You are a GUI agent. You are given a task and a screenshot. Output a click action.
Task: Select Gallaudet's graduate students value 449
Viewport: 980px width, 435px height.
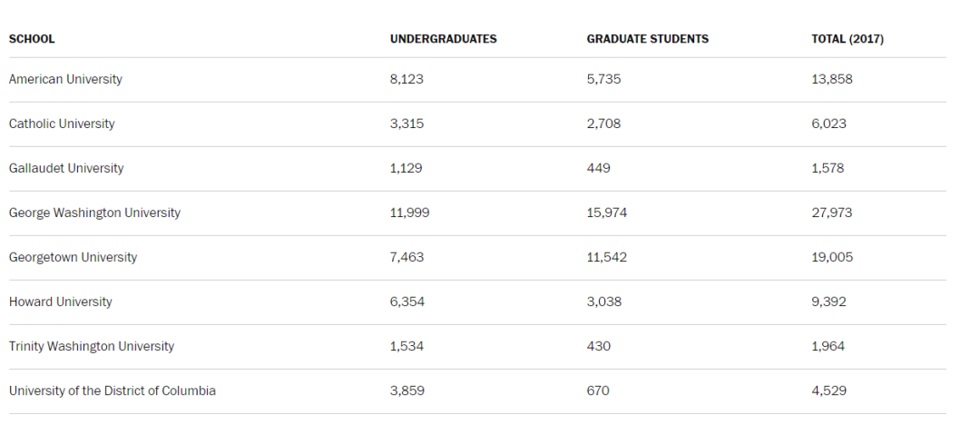point(598,168)
